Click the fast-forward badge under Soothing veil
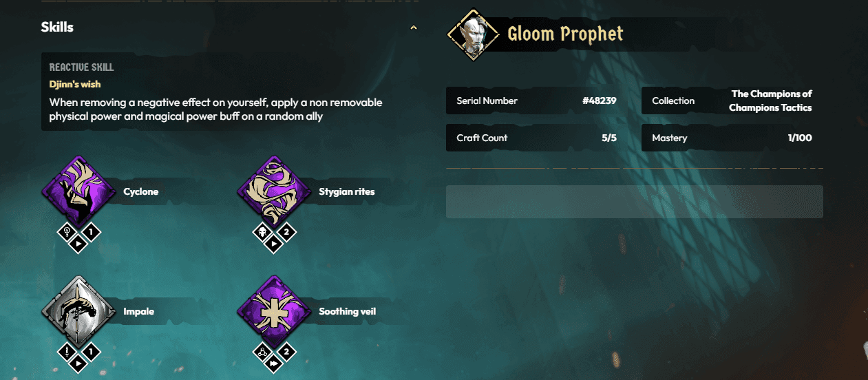This screenshot has height=380, width=868. pos(274,363)
